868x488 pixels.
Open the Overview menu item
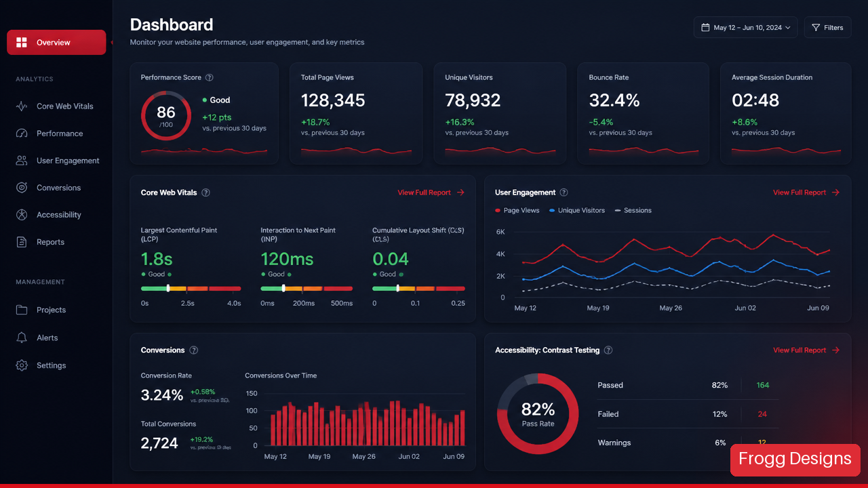tap(56, 43)
